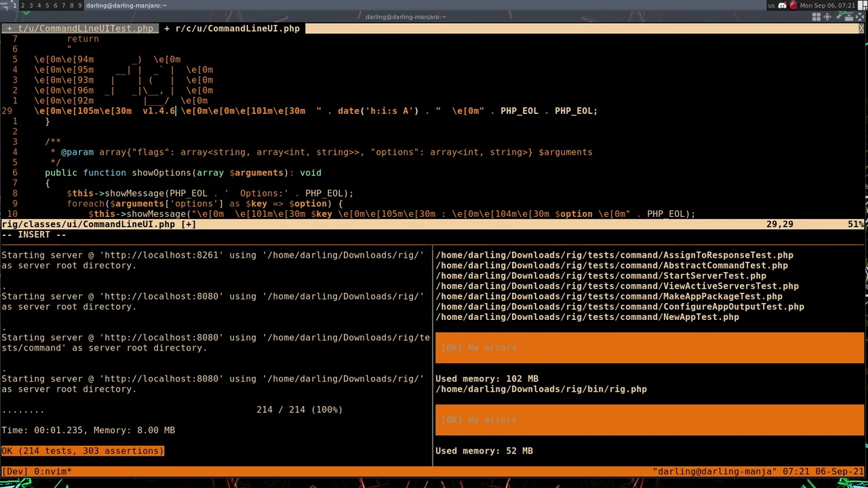Click the 'showOptions' function name
This screenshot has height=488, width=868.
(161, 173)
